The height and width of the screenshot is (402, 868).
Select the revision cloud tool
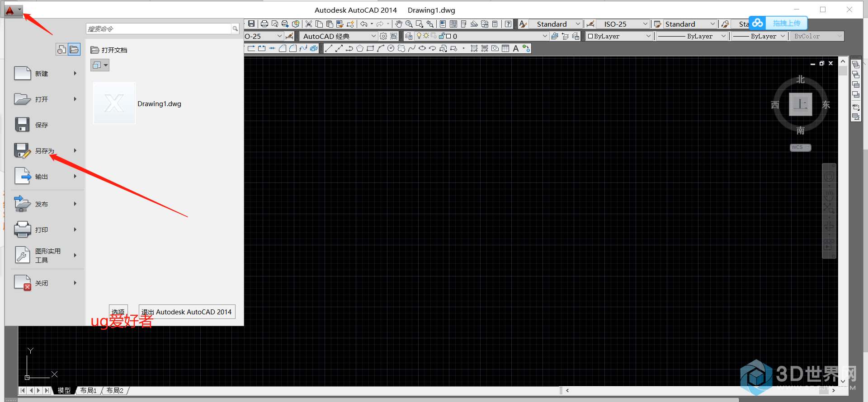click(401, 48)
